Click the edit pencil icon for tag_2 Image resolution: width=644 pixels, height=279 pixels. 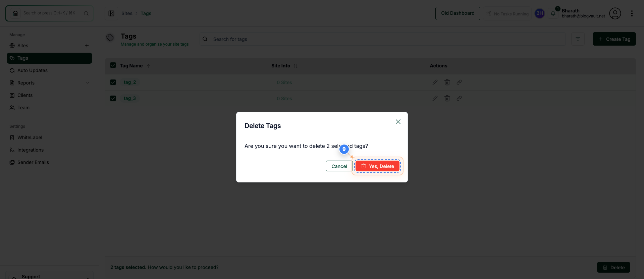tap(435, 82)
